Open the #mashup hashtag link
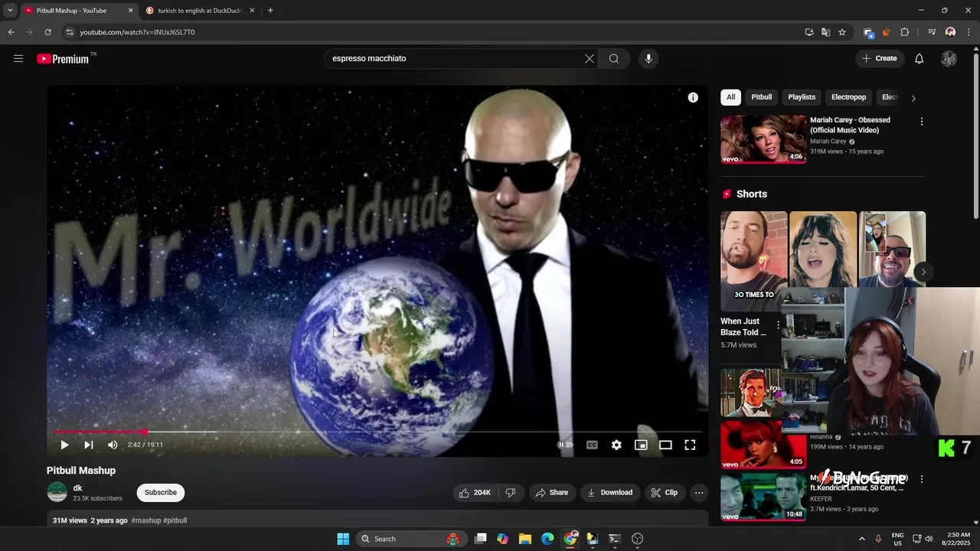Viewport: 980px width, 551px height. pos(145,520)
